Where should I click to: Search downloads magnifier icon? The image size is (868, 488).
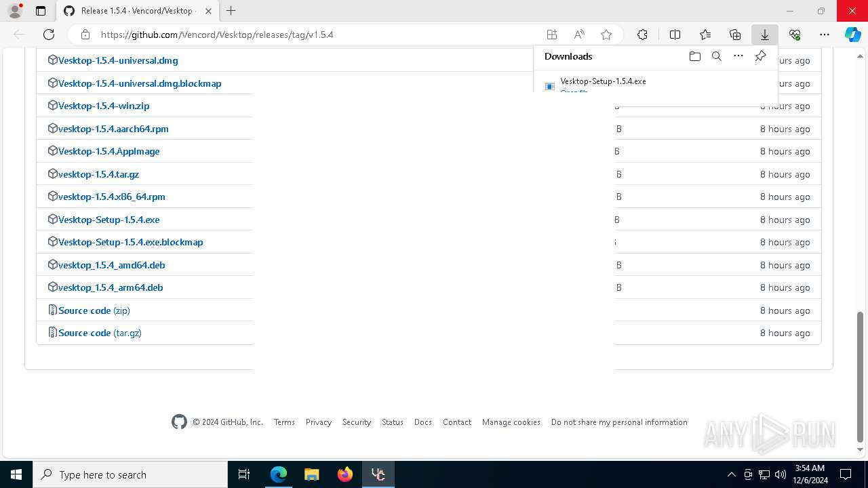click(717, 56)
